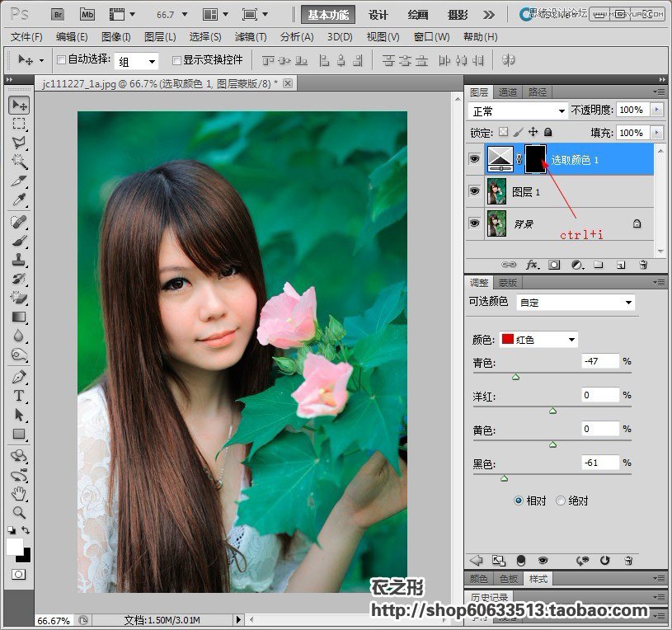Open the 文件(F) menu
Screen dimensions: 672x630
26,37
